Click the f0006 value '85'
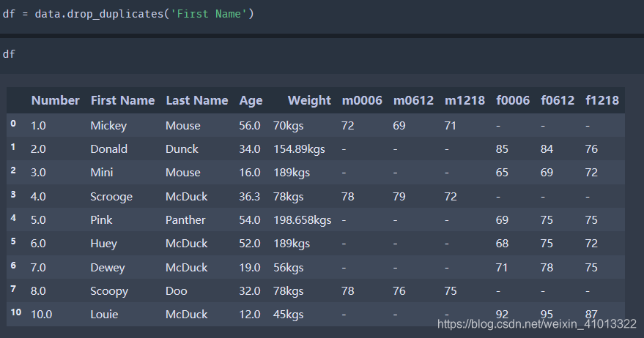This screenshot has width=644, height=338. [502, 149]
